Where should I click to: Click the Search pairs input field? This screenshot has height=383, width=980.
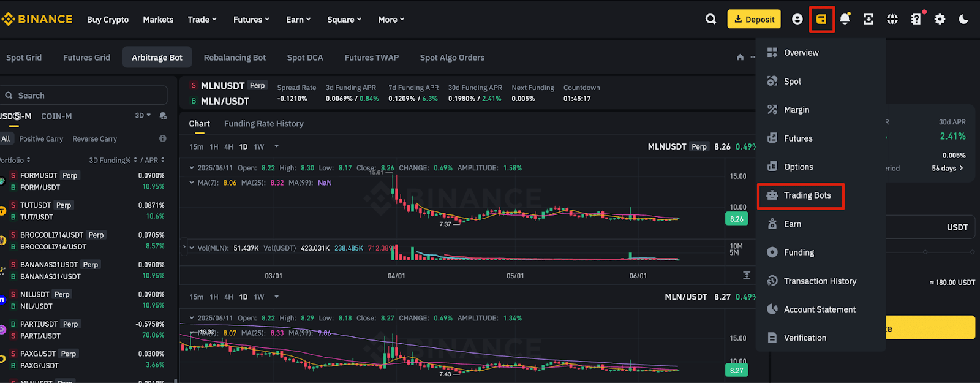point(85,96)
